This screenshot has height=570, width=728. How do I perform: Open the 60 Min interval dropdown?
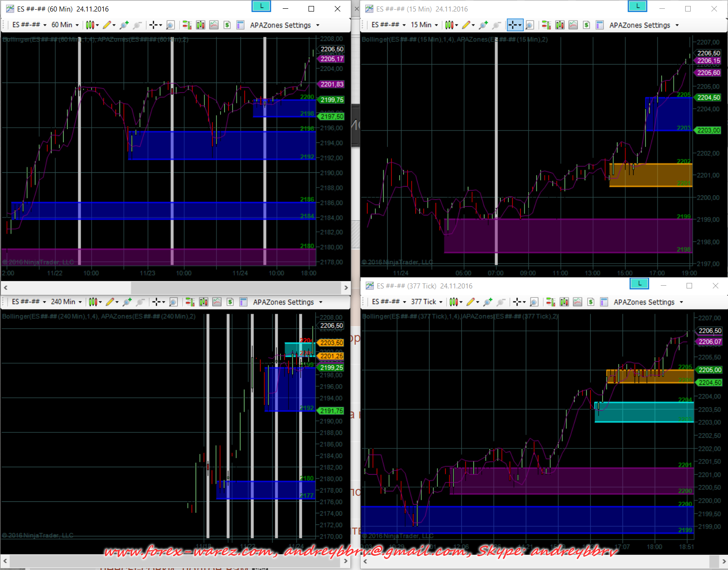tap(65, 25)
